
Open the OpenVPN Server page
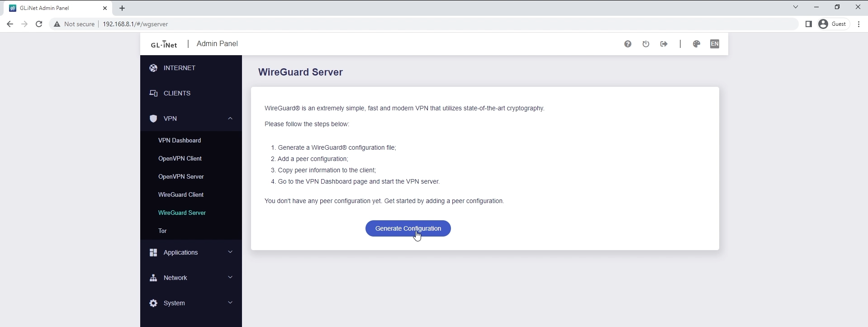(181, 176)
